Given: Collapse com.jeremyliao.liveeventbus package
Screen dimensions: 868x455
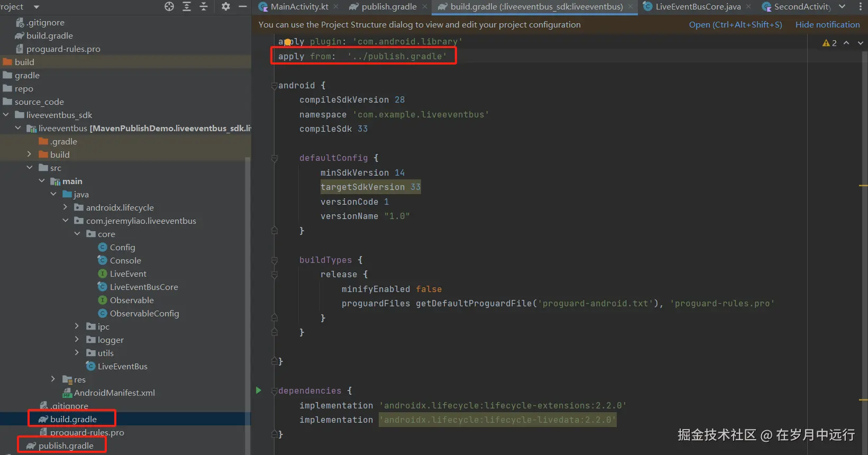Looking at the screenshot, I should click(65, 221).
